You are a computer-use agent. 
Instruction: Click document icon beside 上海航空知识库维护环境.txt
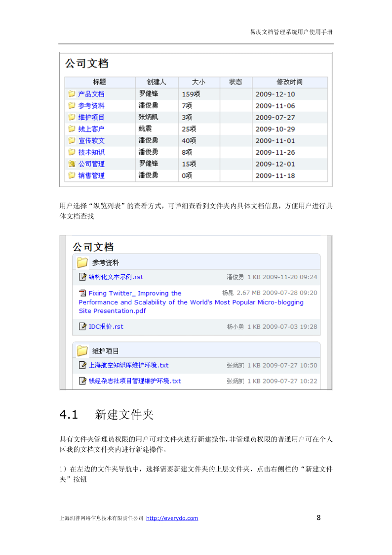(82, 365)
